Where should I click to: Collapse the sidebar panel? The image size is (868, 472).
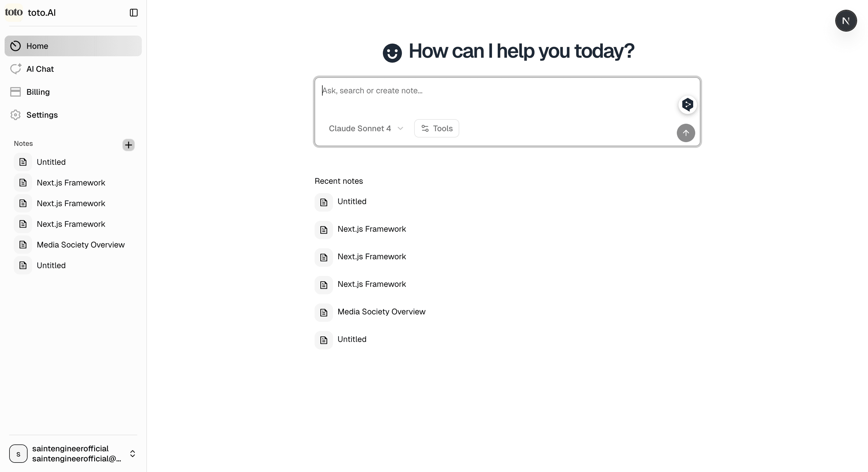tap(133, 12)
